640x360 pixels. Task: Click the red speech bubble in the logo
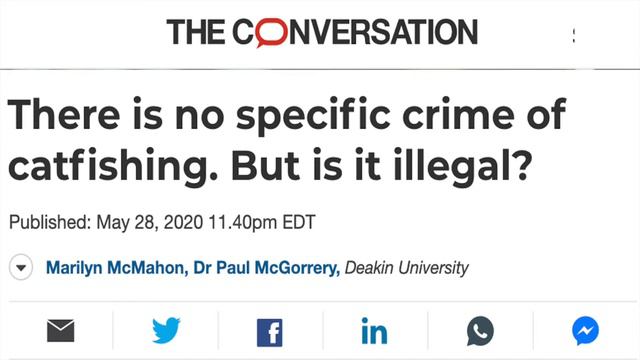point(271,33)
